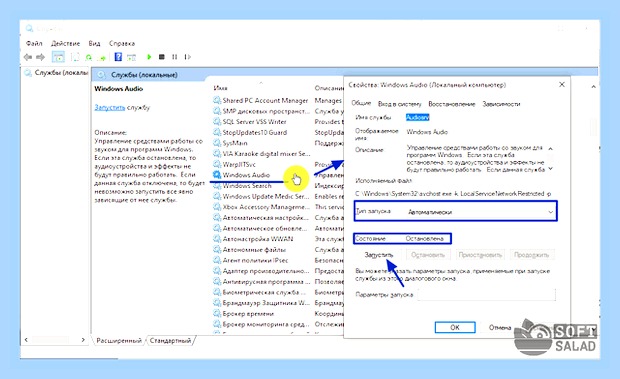The width and height of the screenshot is (620, 379).
Task: Click the right-arrow of the tree horizontal scrollbar
Action: point(83,339)
